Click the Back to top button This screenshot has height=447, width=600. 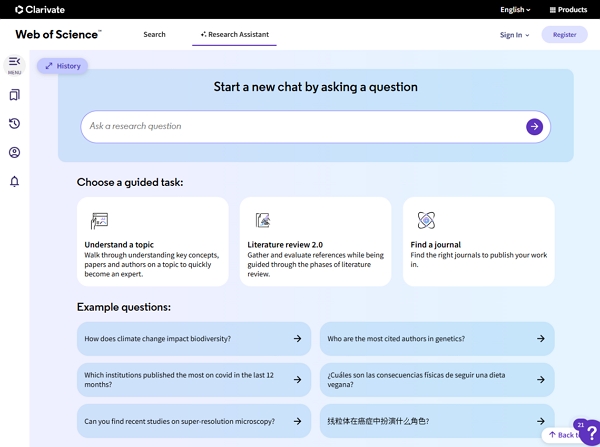pyautogui.click(x=561, y=435)
